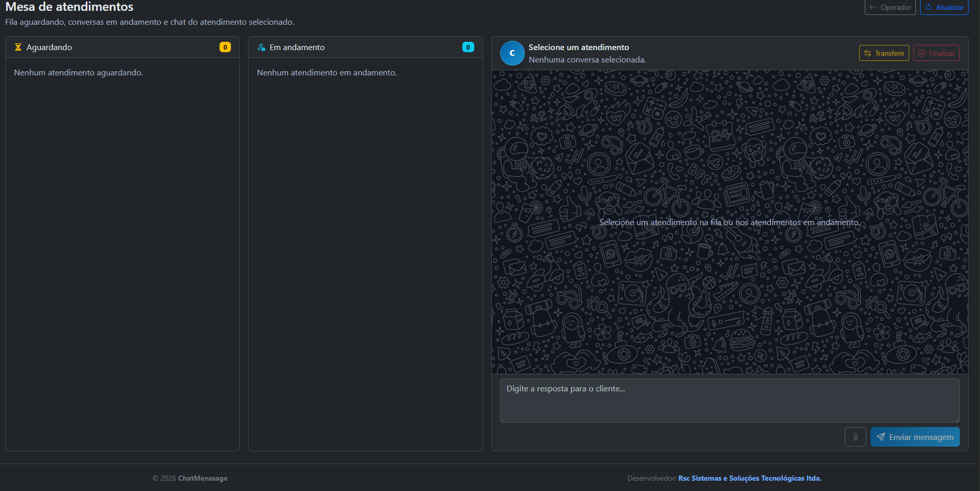Click the Em andamento panel title
Screen dimensions: 980x491
click(x=297, y=47)
